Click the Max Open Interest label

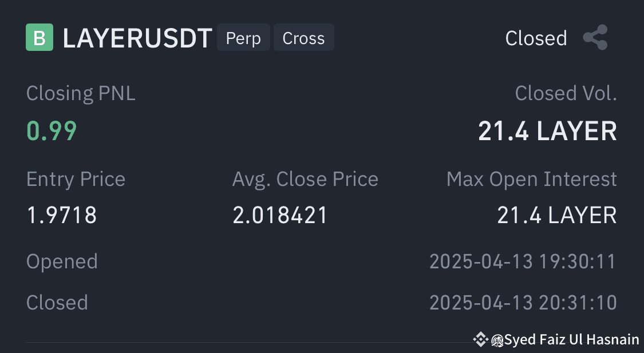point(532,180)
